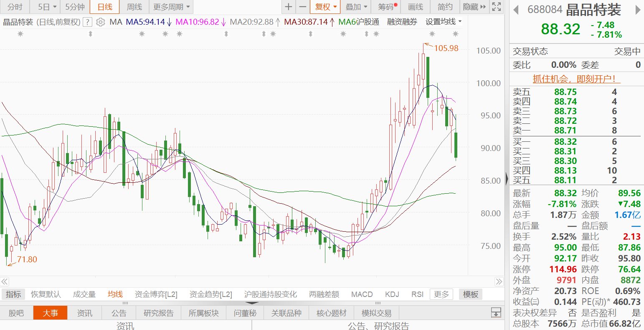Toggle the 成交量 indicator
644x330 pixels.
point(84,294)
